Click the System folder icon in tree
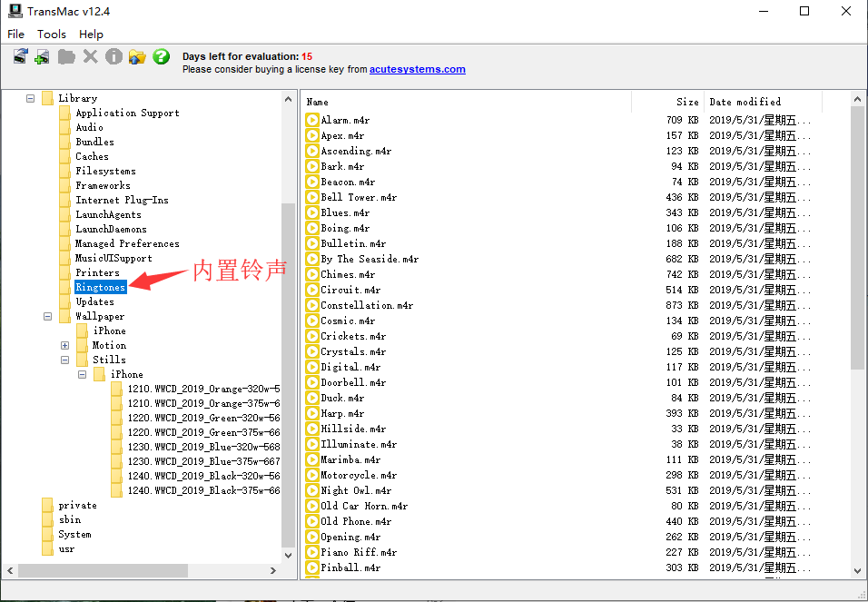The height and width of the screenshot is (602, 868). pos(47,534)
